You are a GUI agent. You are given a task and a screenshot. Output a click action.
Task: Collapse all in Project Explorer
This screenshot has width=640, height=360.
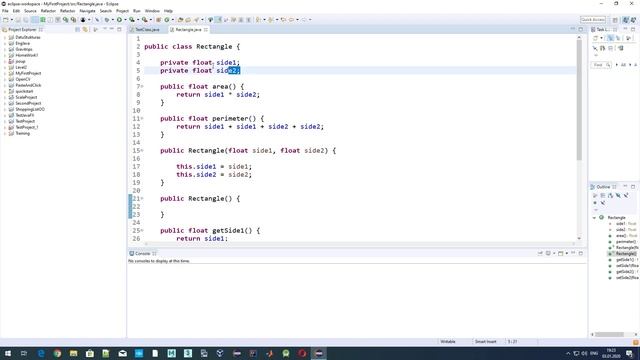77,29
